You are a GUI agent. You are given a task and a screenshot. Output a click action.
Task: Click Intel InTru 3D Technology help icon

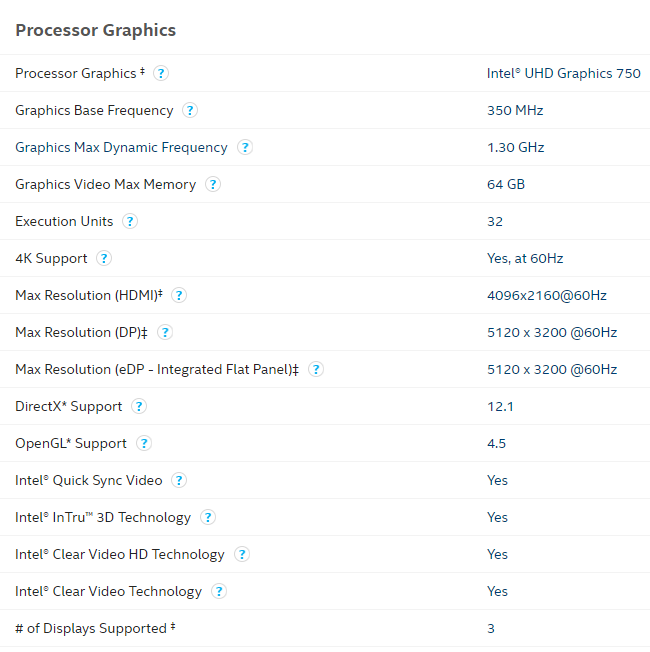[x=208, y=517]
